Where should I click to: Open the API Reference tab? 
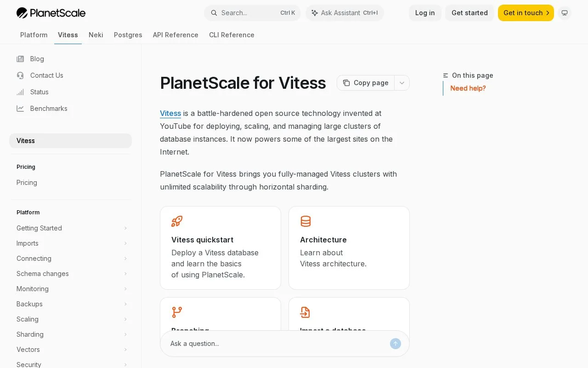tap(175, 35)
